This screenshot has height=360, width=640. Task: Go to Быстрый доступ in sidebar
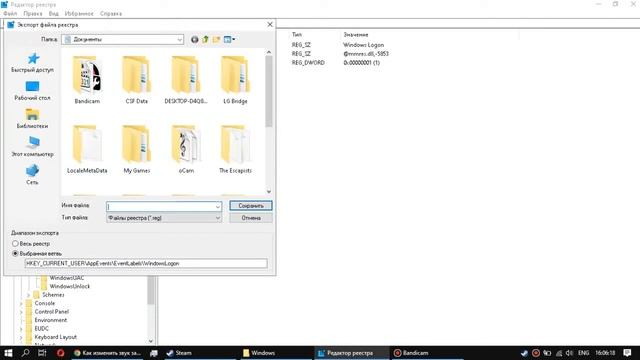tap(32, 62)
